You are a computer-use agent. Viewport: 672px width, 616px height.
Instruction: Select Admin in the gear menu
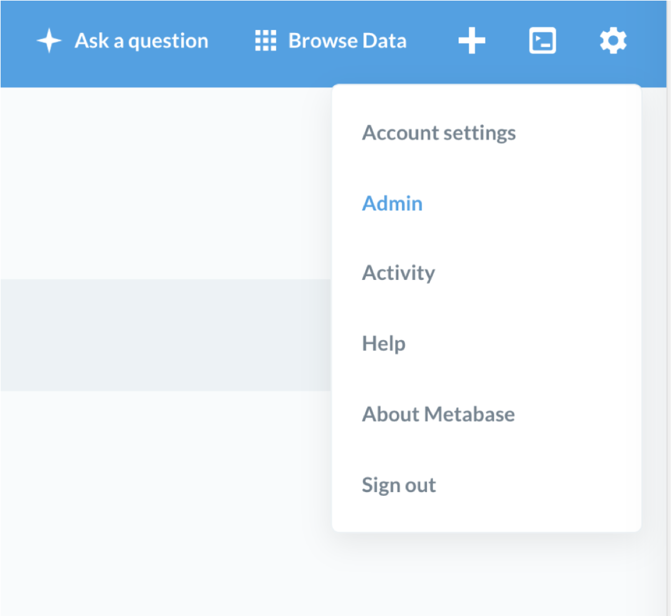tap(392, 203)
